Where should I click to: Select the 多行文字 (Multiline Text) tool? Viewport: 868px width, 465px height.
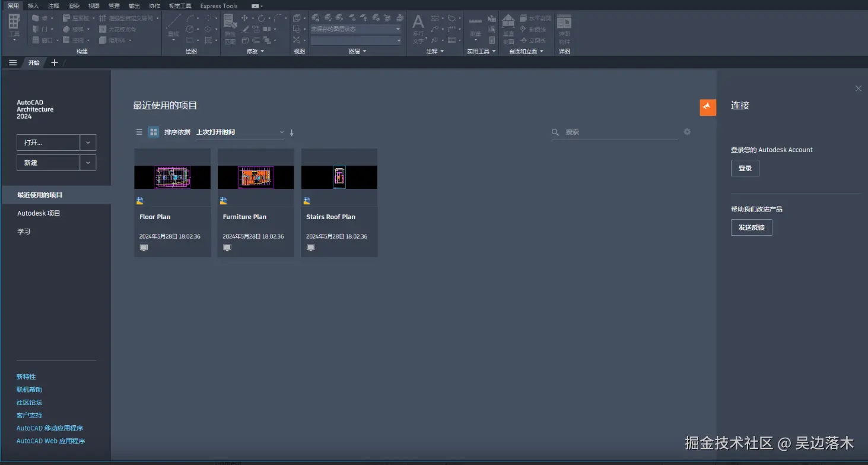(x=418, y=29)
